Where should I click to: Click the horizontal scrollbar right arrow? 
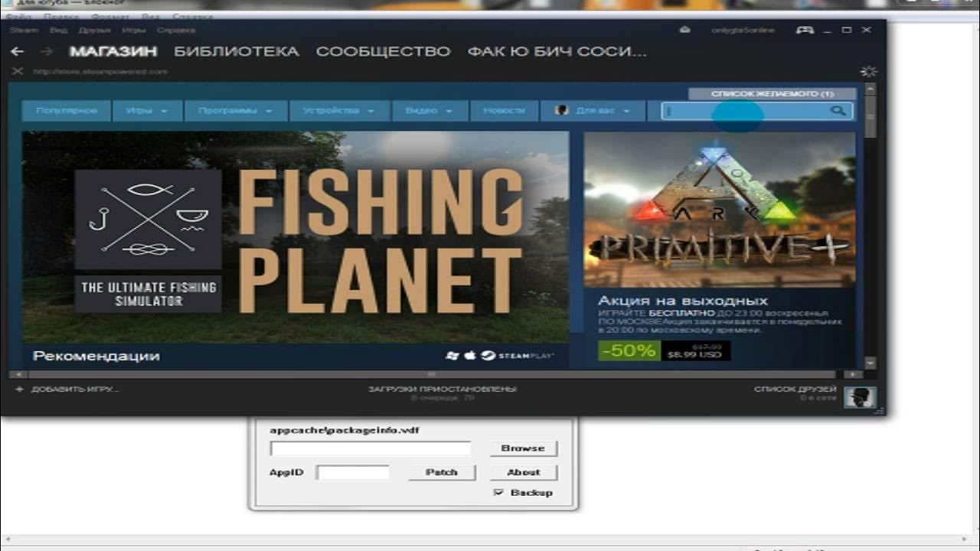coord(854,374)
